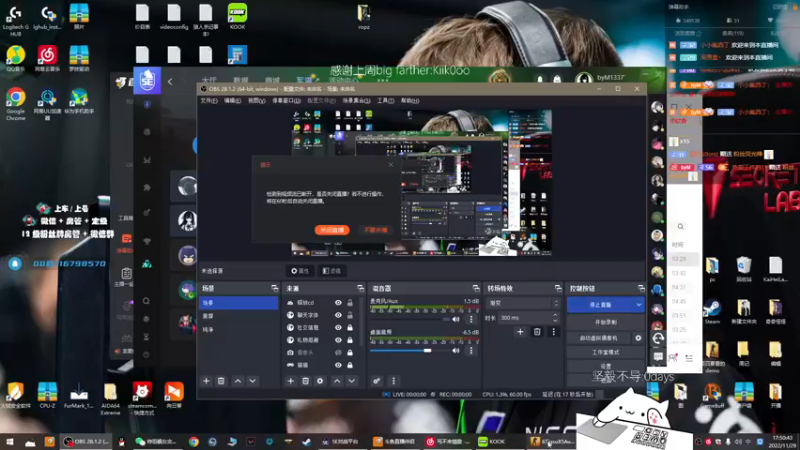Toggle lock on gamepad-icon source row
The width and height of the screenshot is (800, 450).
click(350, 365)
